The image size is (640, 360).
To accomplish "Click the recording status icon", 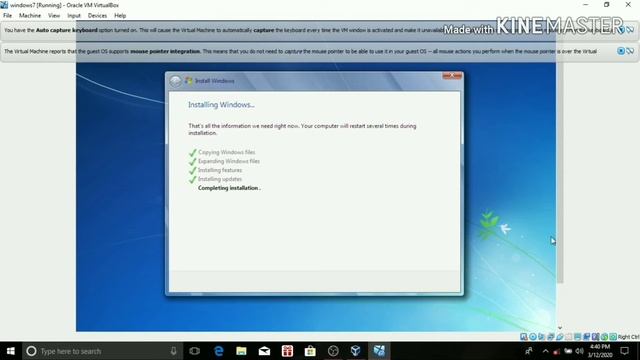I will 587,337.
